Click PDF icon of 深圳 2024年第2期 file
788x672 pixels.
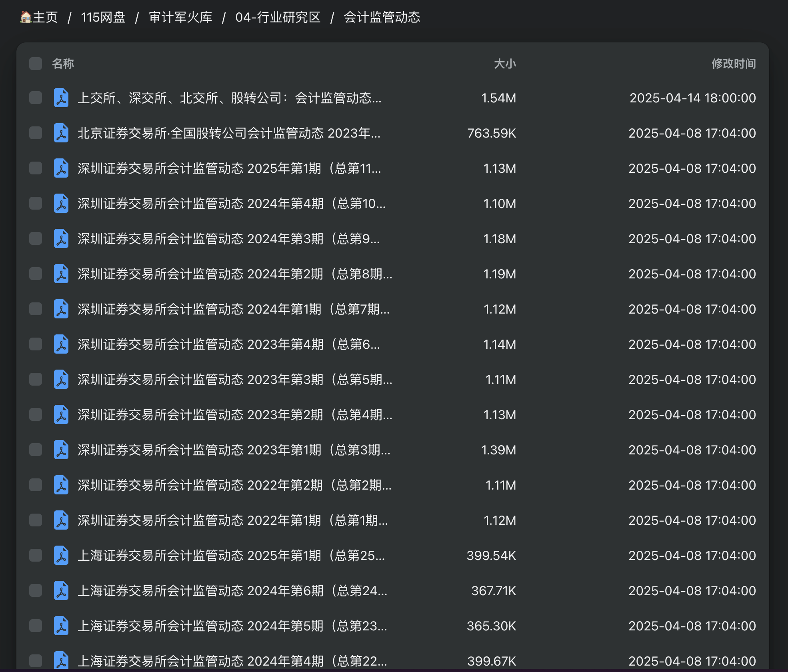pos(61,274)
